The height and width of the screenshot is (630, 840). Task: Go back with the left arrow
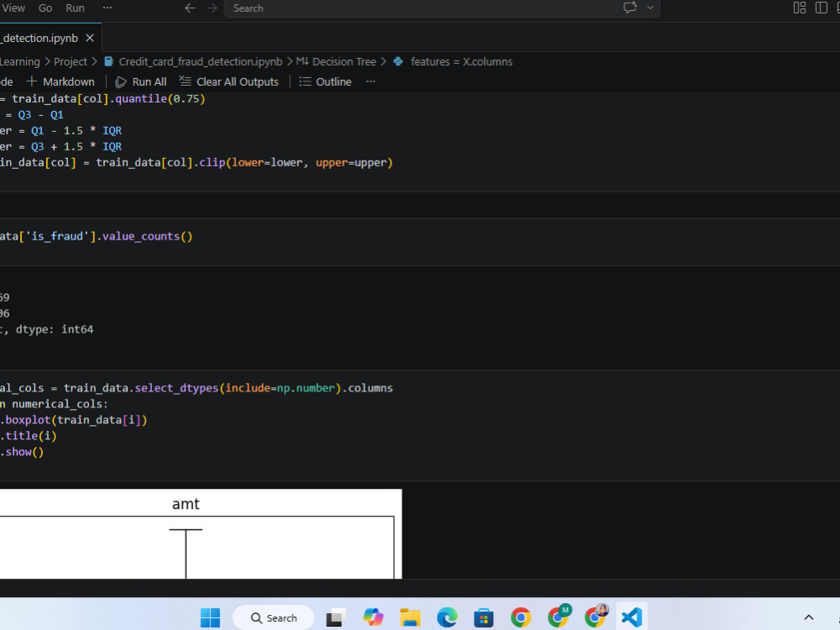click(190, 8)
